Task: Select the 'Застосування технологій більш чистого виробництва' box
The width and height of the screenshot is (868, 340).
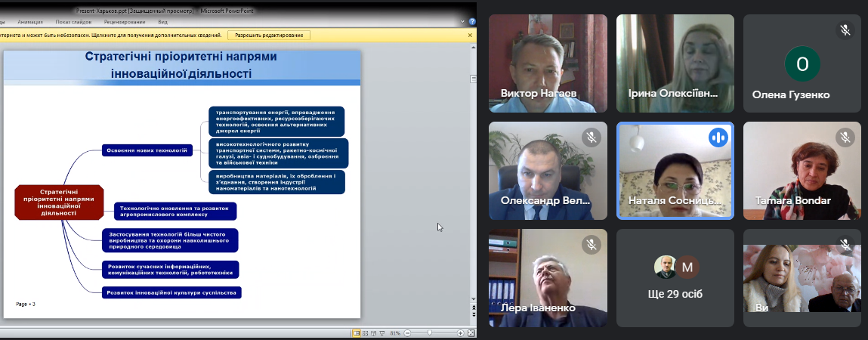Action: pyautogui.click(x=170, y=240)
